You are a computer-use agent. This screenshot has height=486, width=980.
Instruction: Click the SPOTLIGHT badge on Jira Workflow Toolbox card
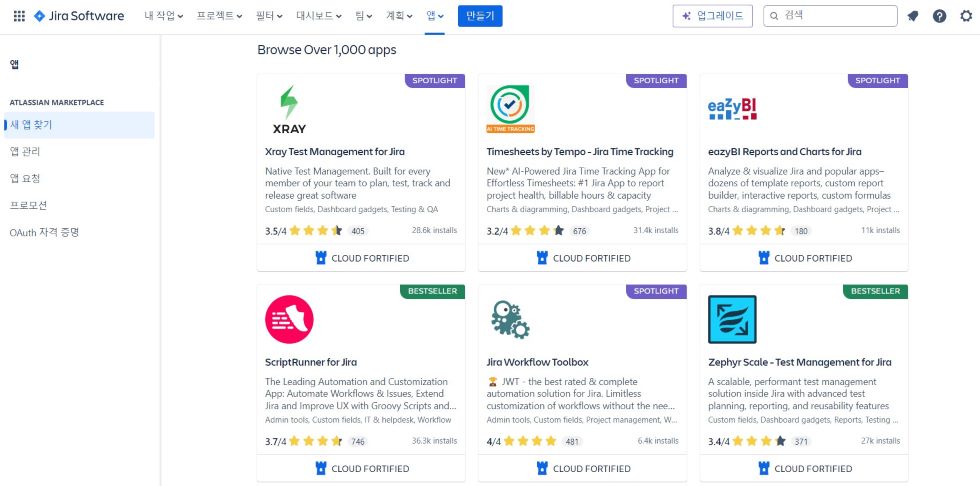pos(656,291)
